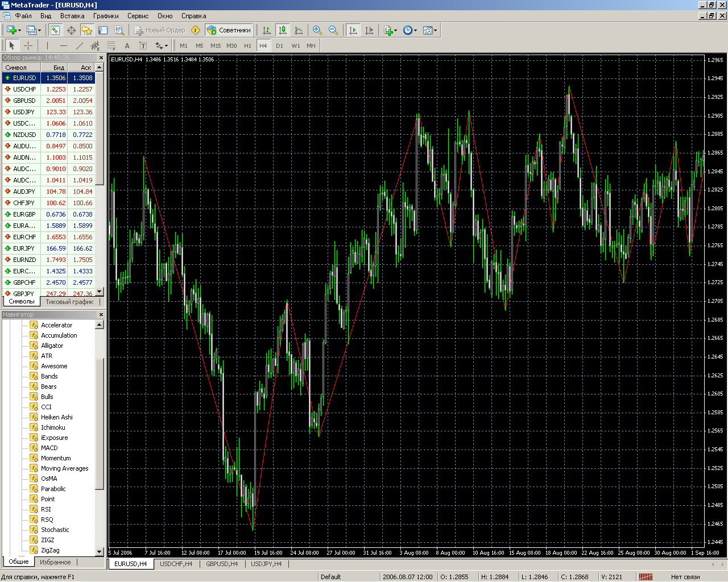This screenshot has width=728, height=582.
Task: Select the trendline drawing tool
Action: coord(79,45)
